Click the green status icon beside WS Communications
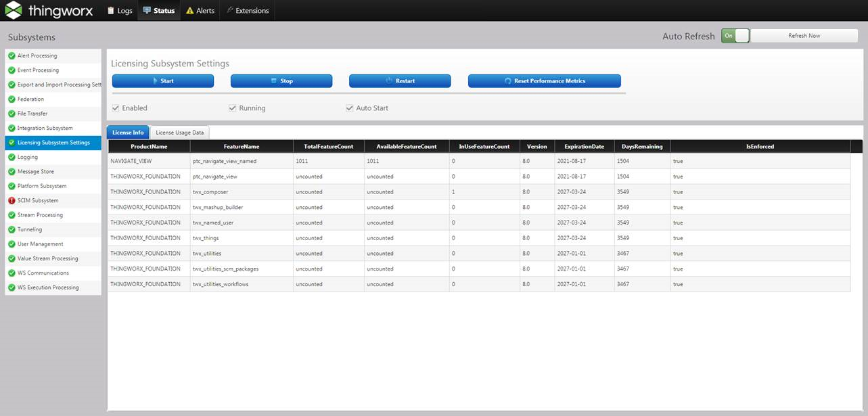868x416 pixels. point(12,273)
